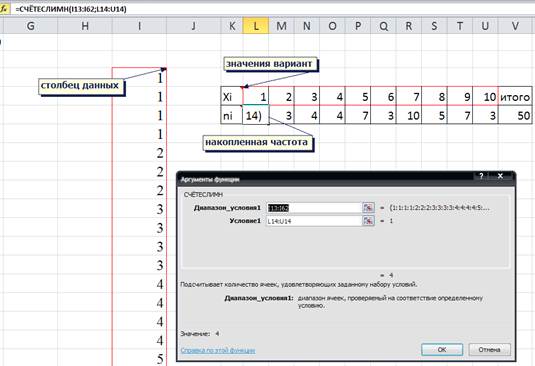Select column P header
Screen dimensions: 535x366
pyautogui.click(x=358, y=26)
